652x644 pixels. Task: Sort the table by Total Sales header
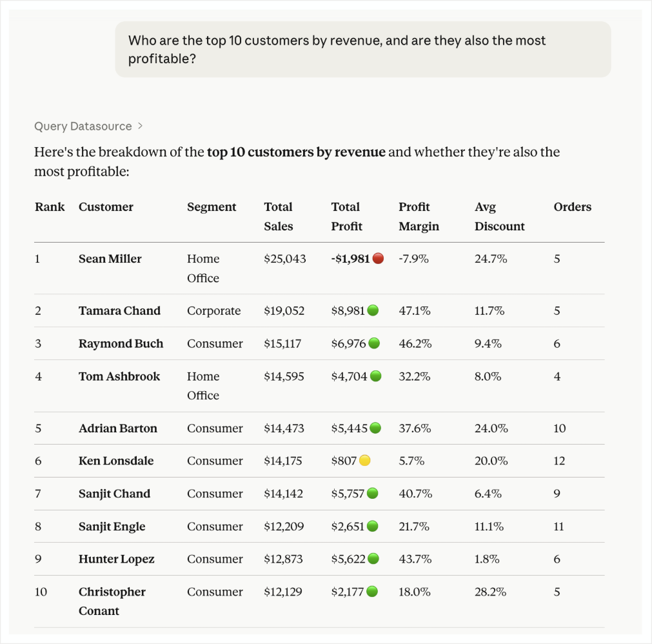point(278,216)
